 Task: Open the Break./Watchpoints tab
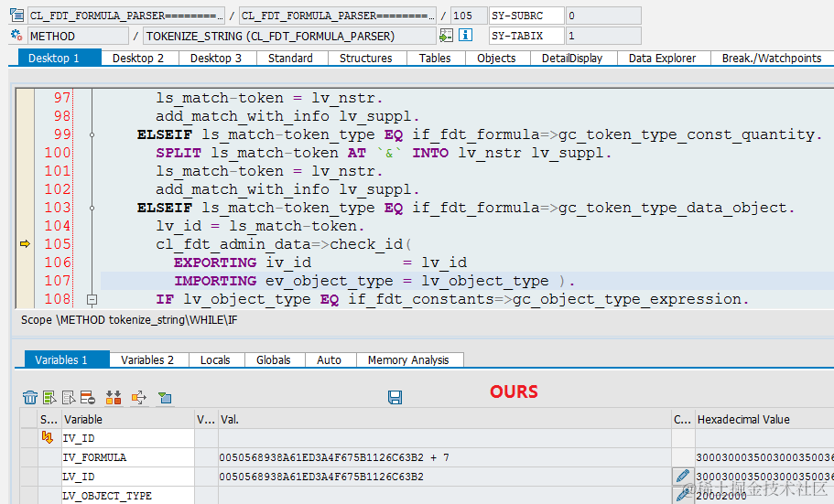[x=772, y=58]
